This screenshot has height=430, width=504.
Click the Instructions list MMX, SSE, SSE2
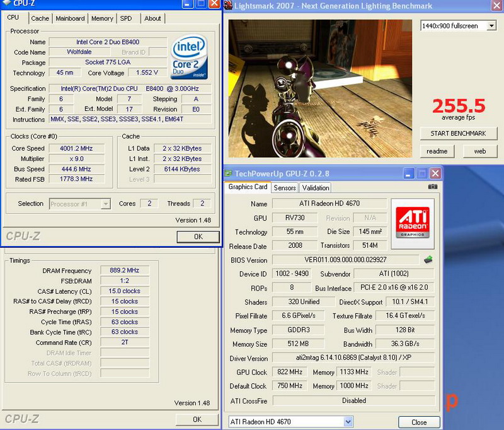point(130,119)
